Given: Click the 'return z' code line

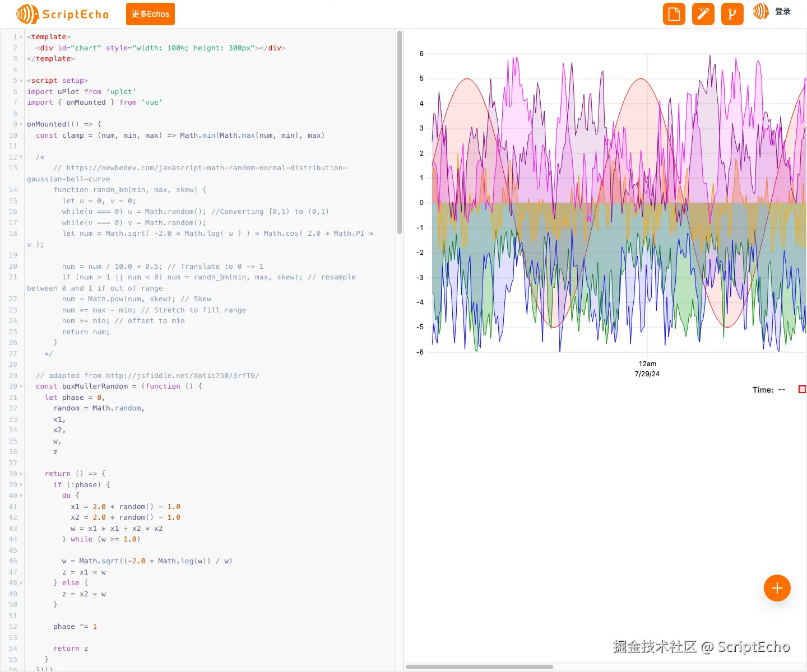Looking at the screenshot, I should [x=71, y=648].
